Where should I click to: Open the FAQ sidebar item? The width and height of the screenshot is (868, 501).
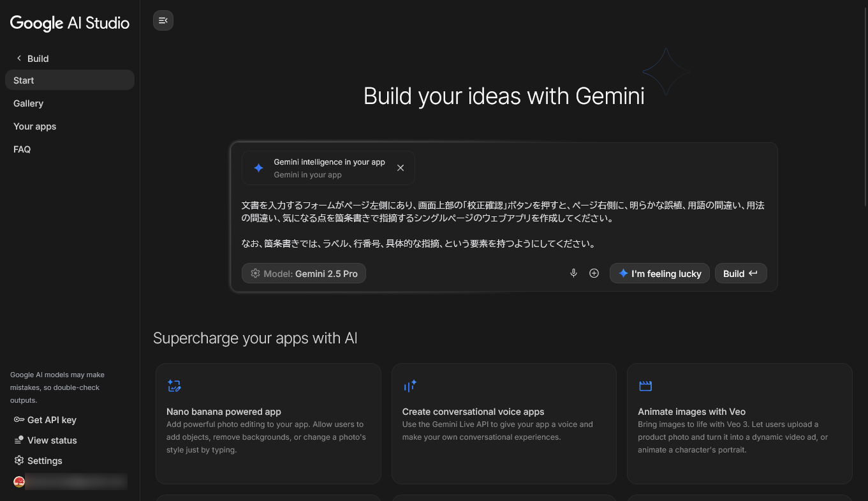[22, 149]
